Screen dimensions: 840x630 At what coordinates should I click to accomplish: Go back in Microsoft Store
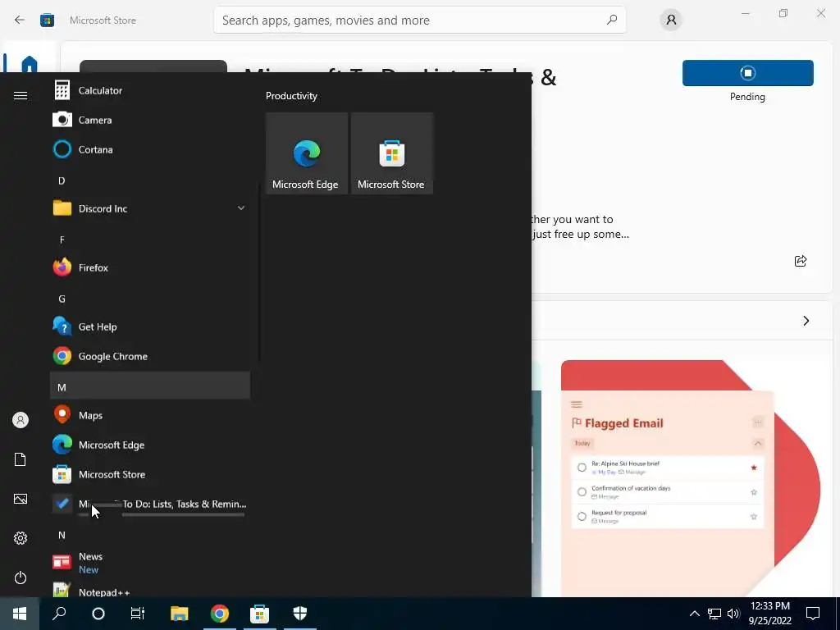[20, 21]
